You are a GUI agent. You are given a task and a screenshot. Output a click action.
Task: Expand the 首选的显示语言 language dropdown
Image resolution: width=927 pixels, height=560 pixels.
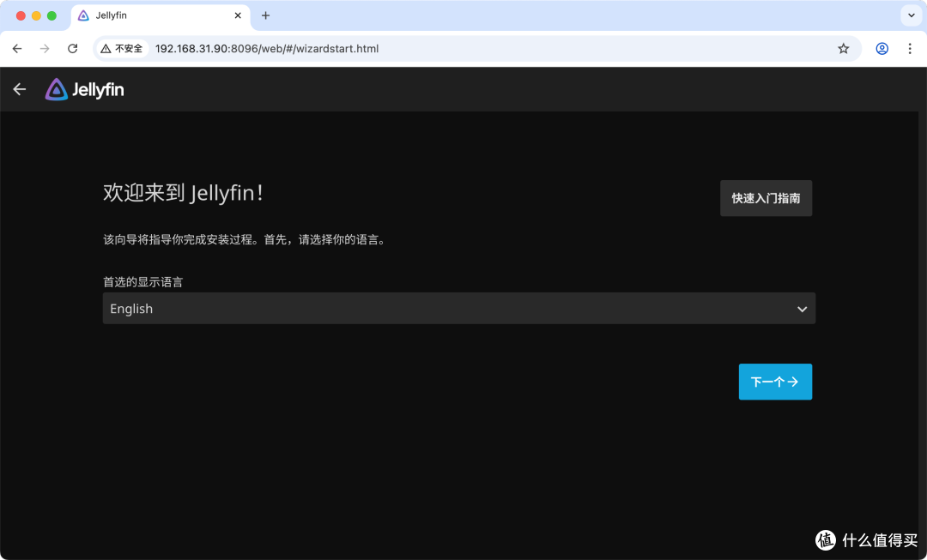458,309
